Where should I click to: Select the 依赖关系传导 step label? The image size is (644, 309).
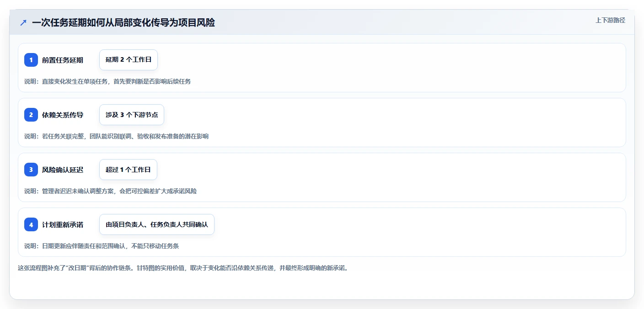(63, 115)
